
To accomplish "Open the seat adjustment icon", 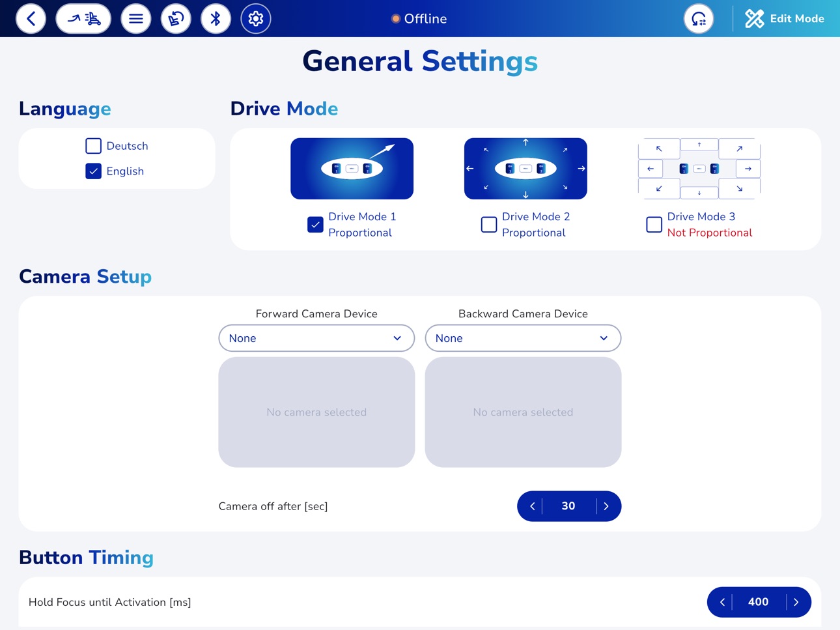I will point(176,18).
